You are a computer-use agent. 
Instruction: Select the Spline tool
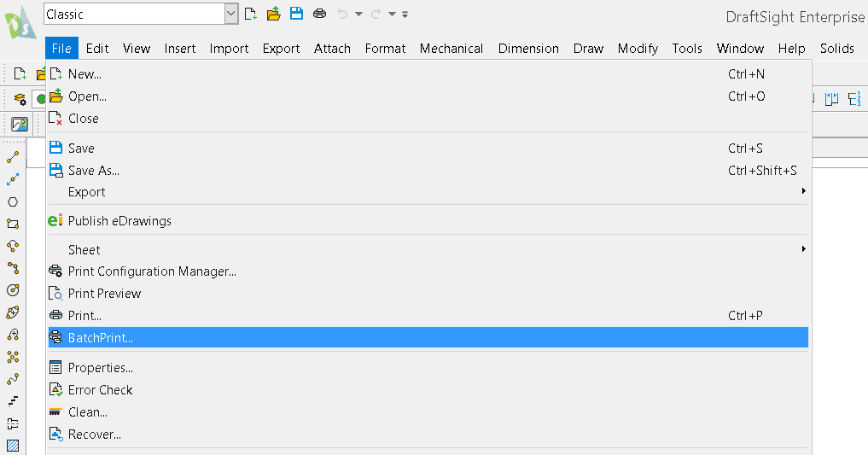click(x=13, y=379)
